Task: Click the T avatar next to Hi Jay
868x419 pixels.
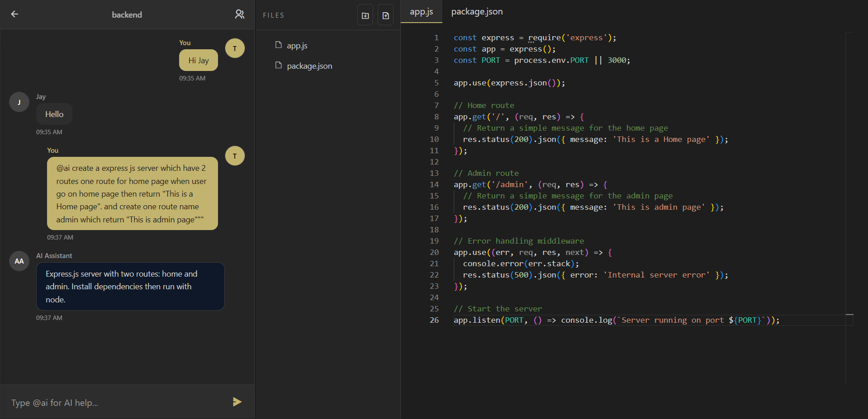Action: click(235, 48)
